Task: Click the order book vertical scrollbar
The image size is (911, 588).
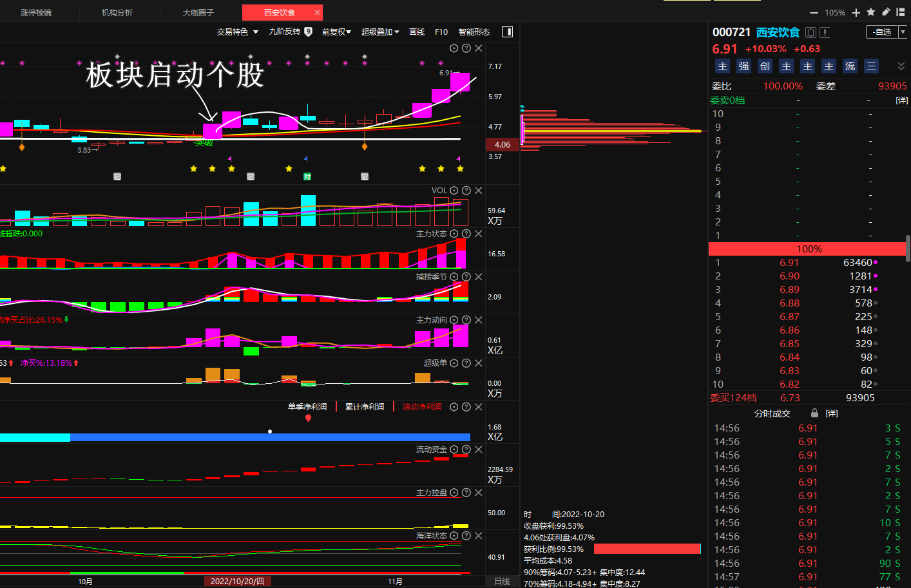Action: point(908,248)
